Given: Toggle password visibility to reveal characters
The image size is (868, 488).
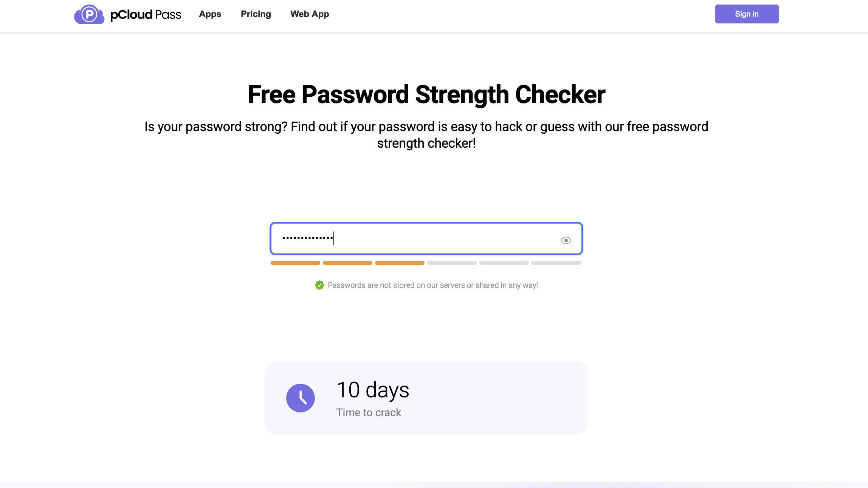Looking at the screenshot, I should tap(566, 240).
